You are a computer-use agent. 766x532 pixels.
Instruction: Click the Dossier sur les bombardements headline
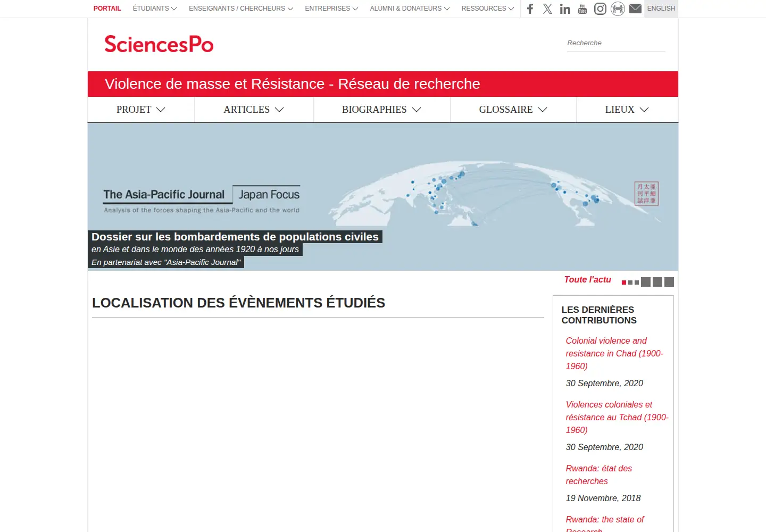tap(235, 237)
